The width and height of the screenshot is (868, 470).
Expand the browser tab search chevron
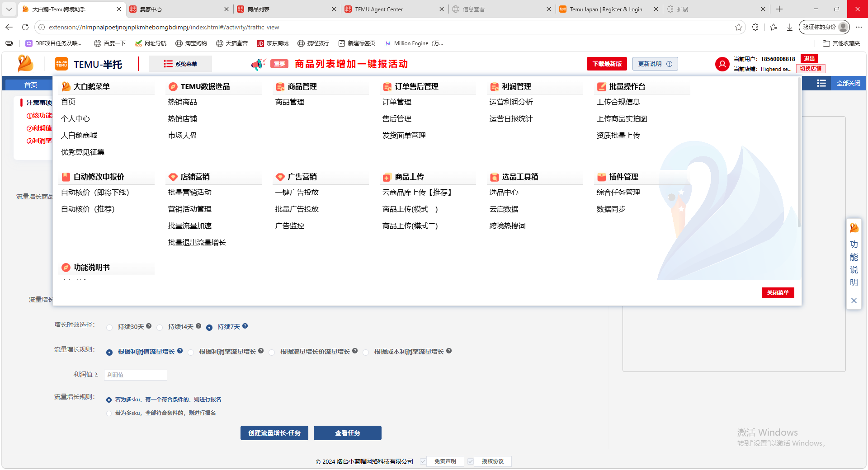tap(9, 9)
